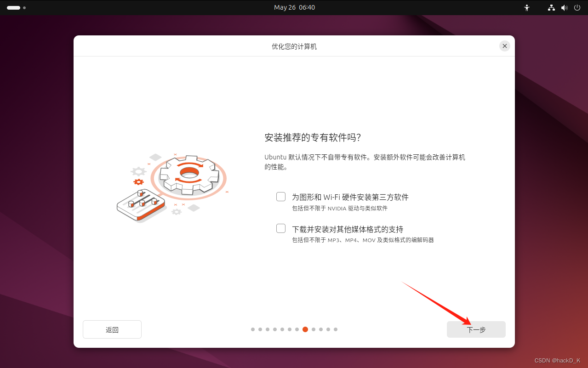Open the accessibility menu in top bar
Screen dimensions: 588x368
coord(527,8)
